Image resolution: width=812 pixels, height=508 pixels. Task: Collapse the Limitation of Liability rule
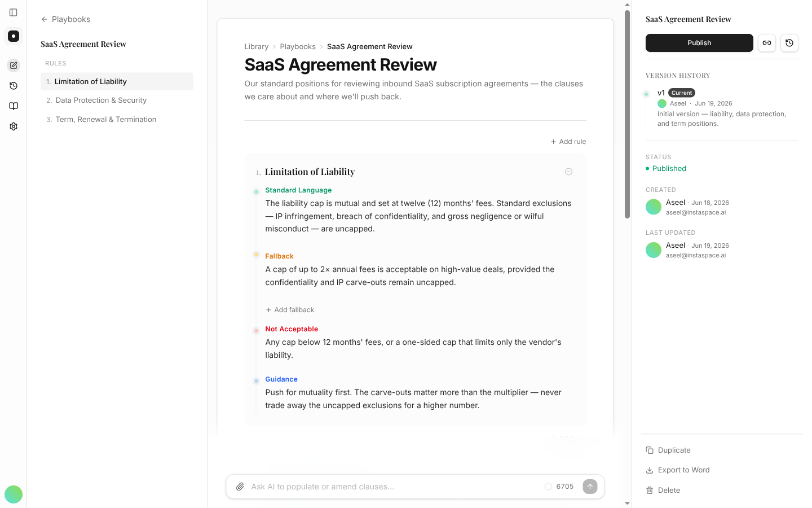[x=568, y=172]
